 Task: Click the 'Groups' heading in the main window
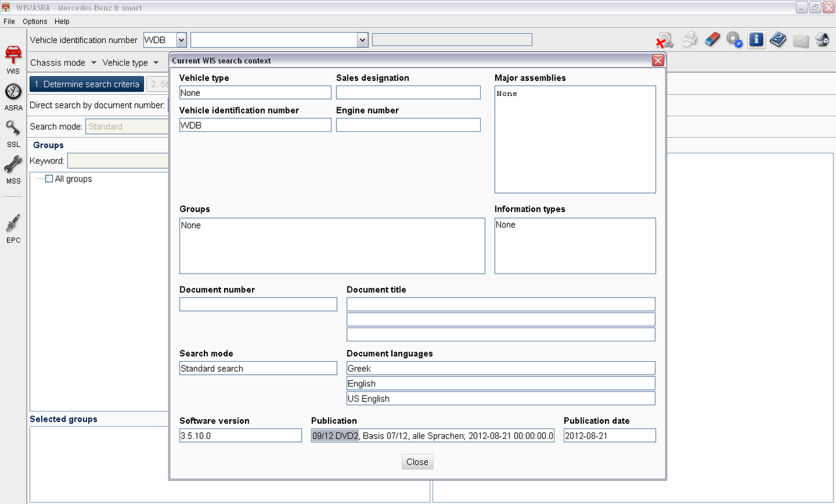click(48, 145)
